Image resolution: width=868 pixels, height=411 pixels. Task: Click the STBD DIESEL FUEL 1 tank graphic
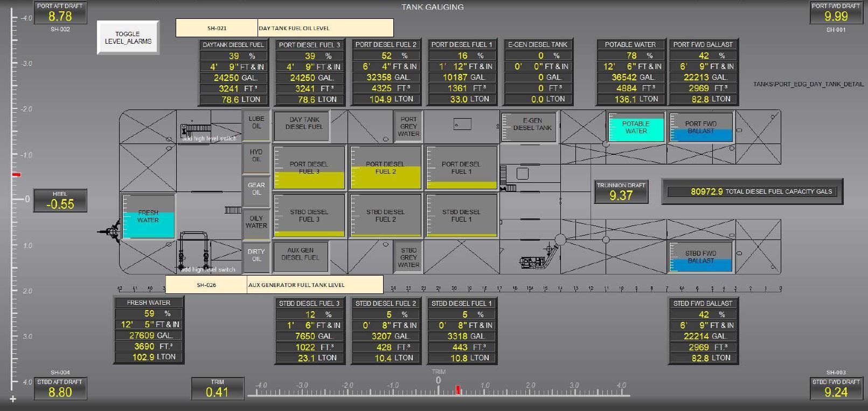462,216
